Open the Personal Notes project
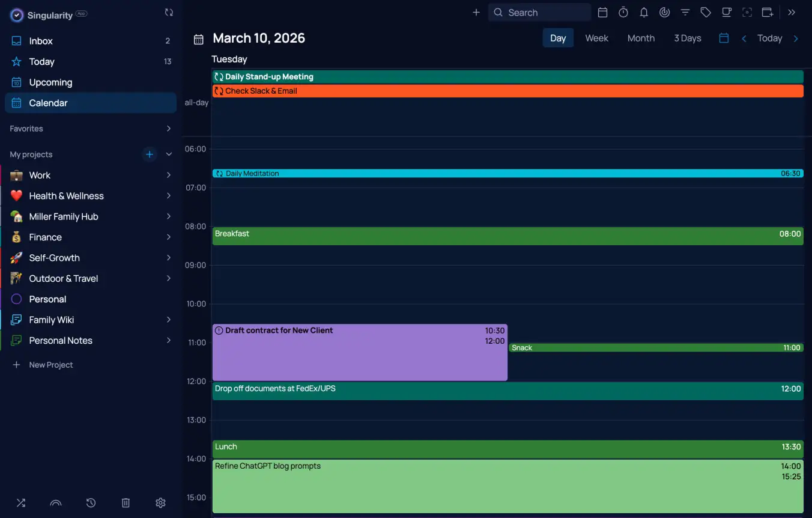 tap(61, 341)
